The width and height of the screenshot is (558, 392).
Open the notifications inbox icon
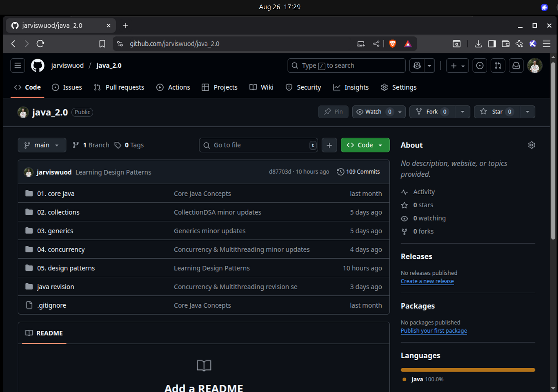pyautogui.click(x=516, y=66)
